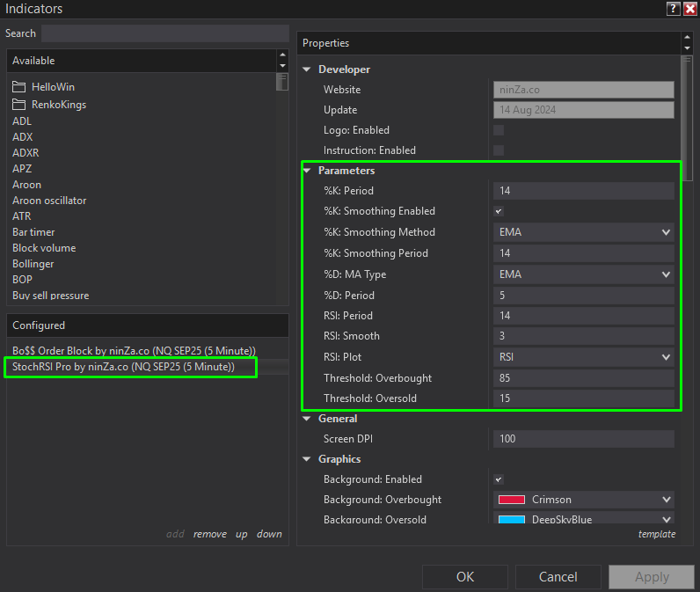Viewport: 700px width, 592px height.
Task: Click the remove link
Action: [210, 534]
